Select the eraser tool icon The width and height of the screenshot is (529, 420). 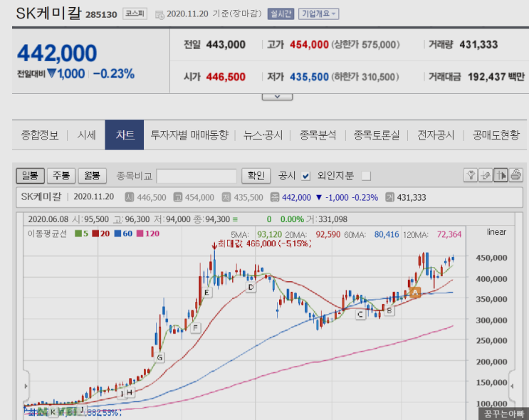tap(486, 175)
